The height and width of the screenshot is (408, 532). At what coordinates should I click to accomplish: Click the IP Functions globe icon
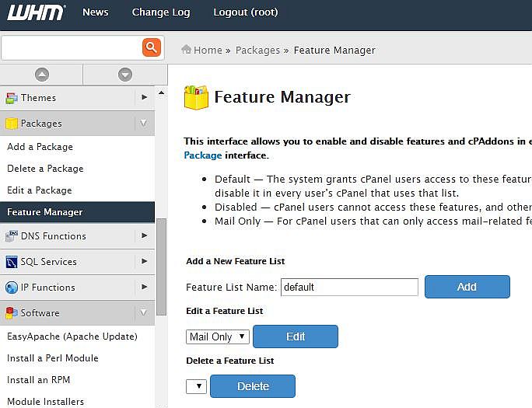pos(12,288)
